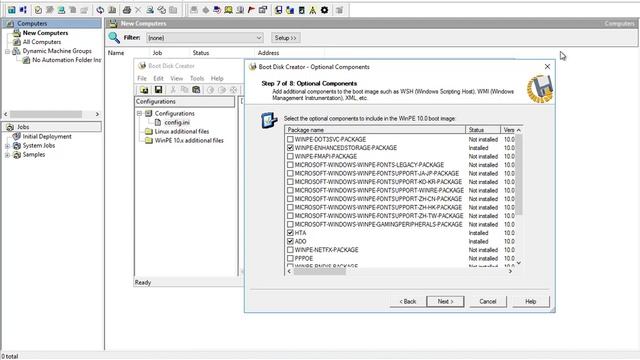
Task: Check the PPPOE component checkbox
Action: 290,258
